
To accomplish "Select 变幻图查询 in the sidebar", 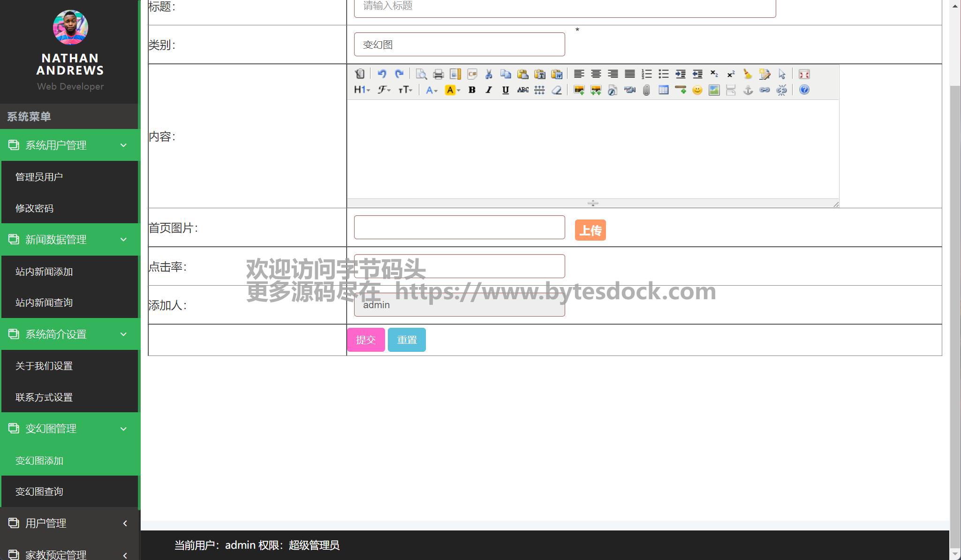I will [39, 492].
